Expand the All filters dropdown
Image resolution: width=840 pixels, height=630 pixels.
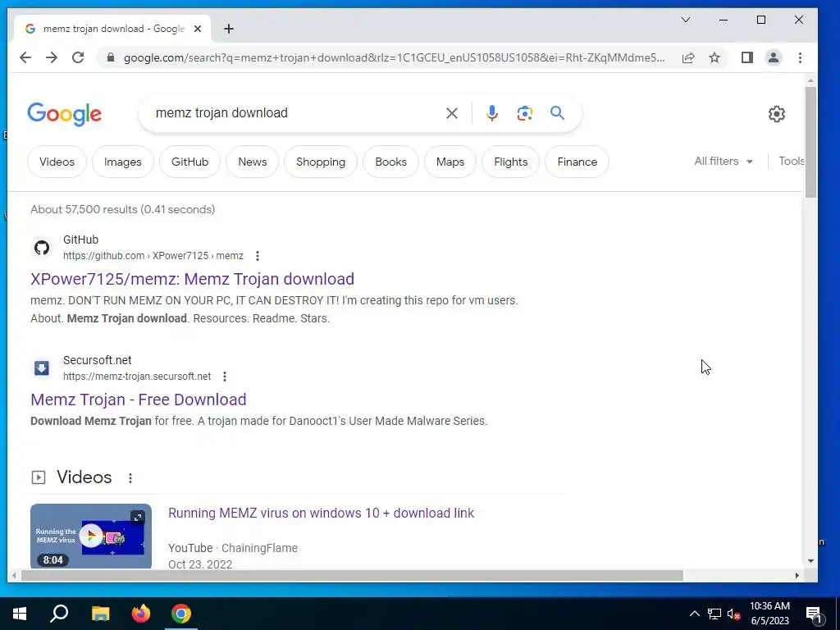pos(724,162)
